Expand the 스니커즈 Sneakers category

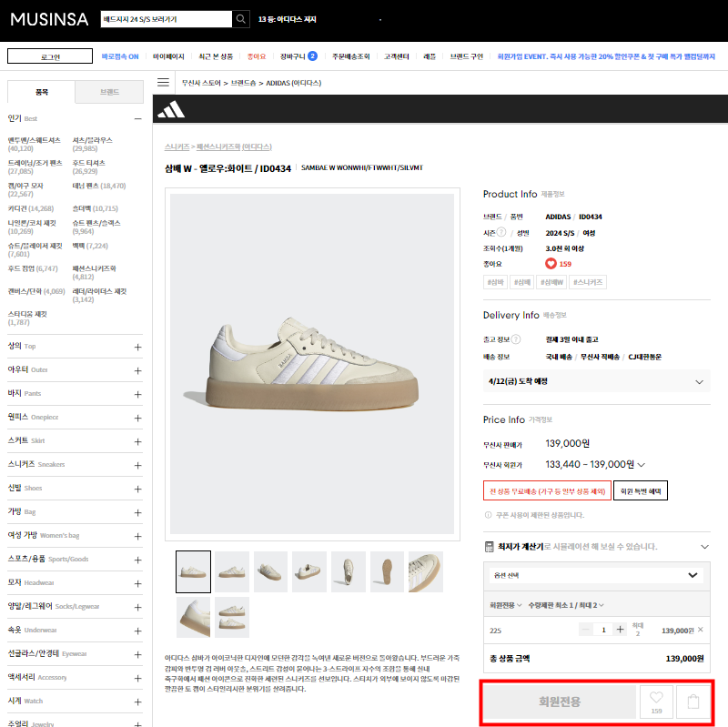point(138,466)
